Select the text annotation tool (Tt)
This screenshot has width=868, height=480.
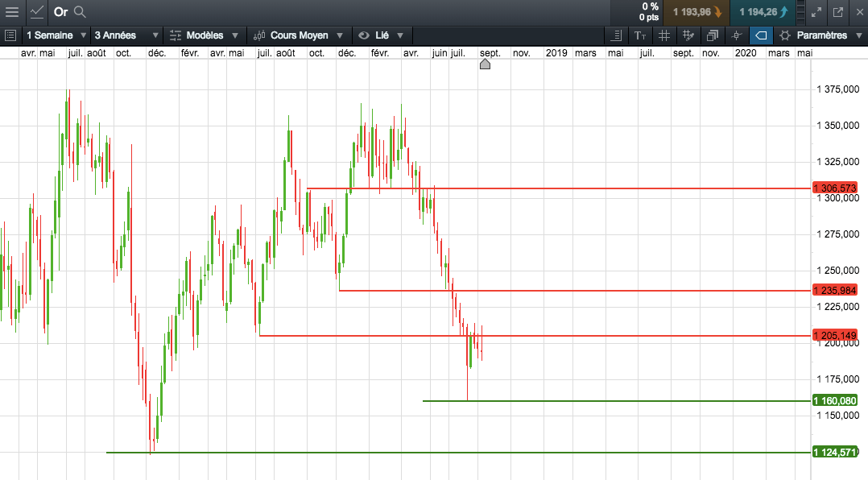coord(640,35)
